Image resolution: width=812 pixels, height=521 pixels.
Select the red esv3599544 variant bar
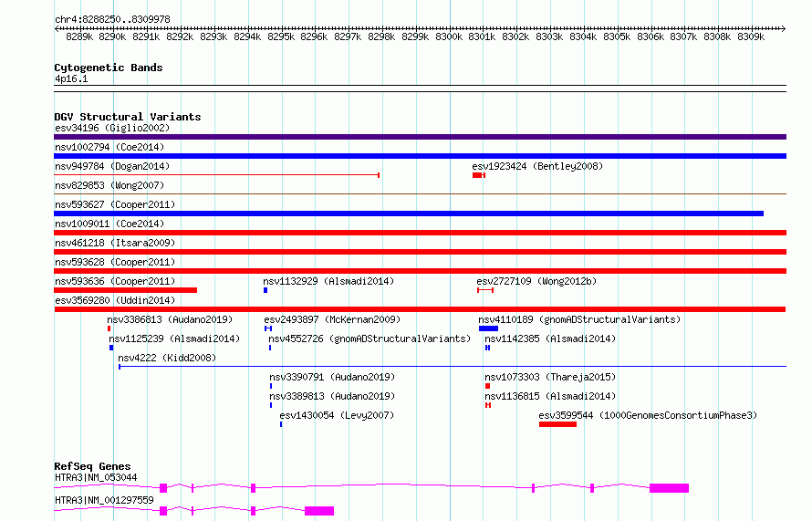tap(557, 424)
